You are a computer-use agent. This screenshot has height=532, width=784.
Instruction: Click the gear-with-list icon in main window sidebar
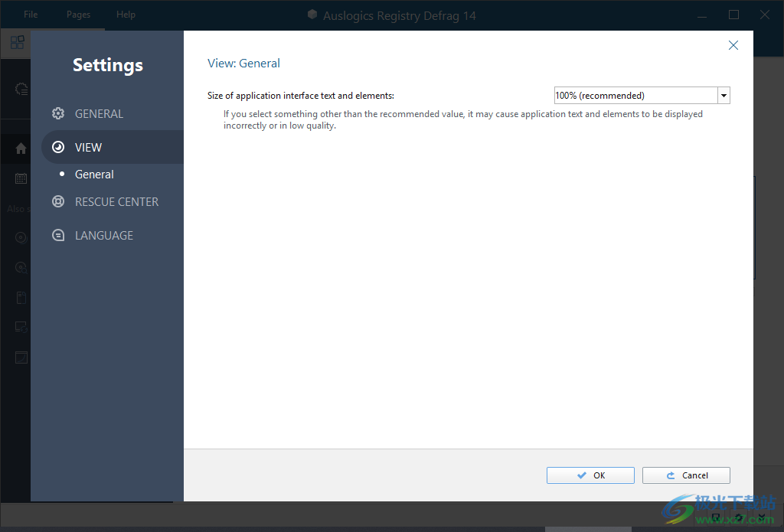pos(21,89)
